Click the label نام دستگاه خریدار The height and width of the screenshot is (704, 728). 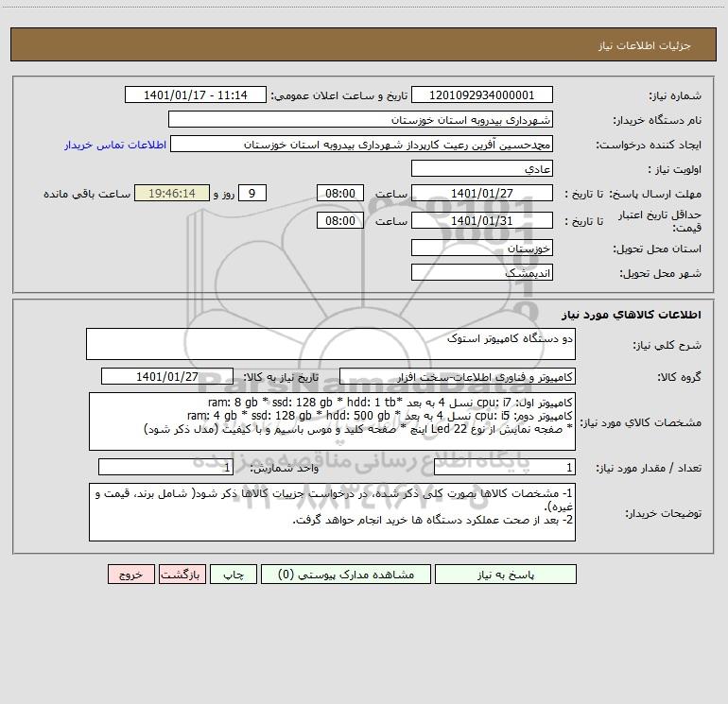pyautogui.click(x=657, y=120)
